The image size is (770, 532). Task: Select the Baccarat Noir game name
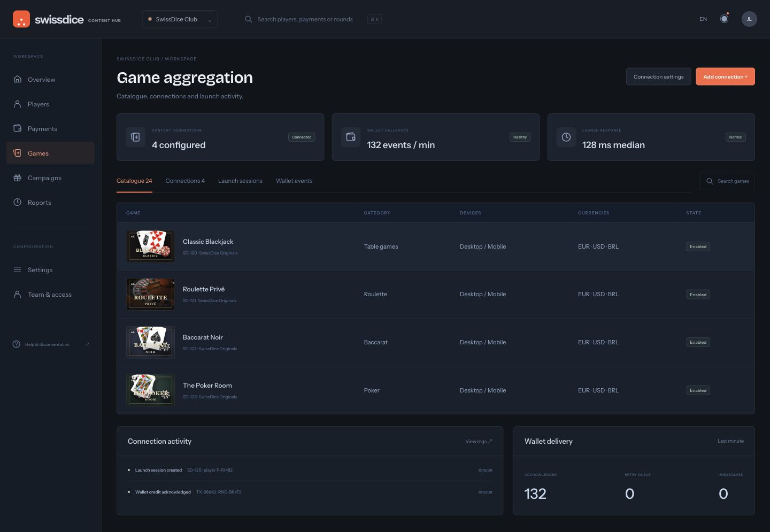[x=203, y=337]
